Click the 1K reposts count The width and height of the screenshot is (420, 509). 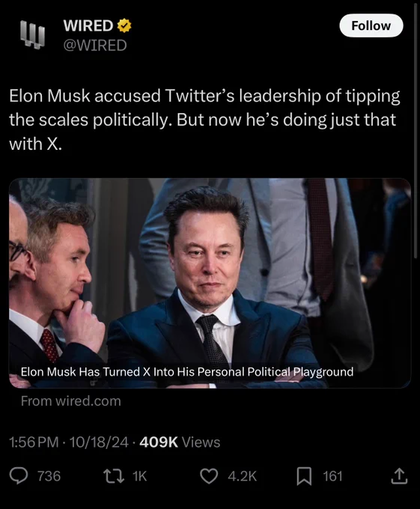pyautogui.click(x=139, y=476)
